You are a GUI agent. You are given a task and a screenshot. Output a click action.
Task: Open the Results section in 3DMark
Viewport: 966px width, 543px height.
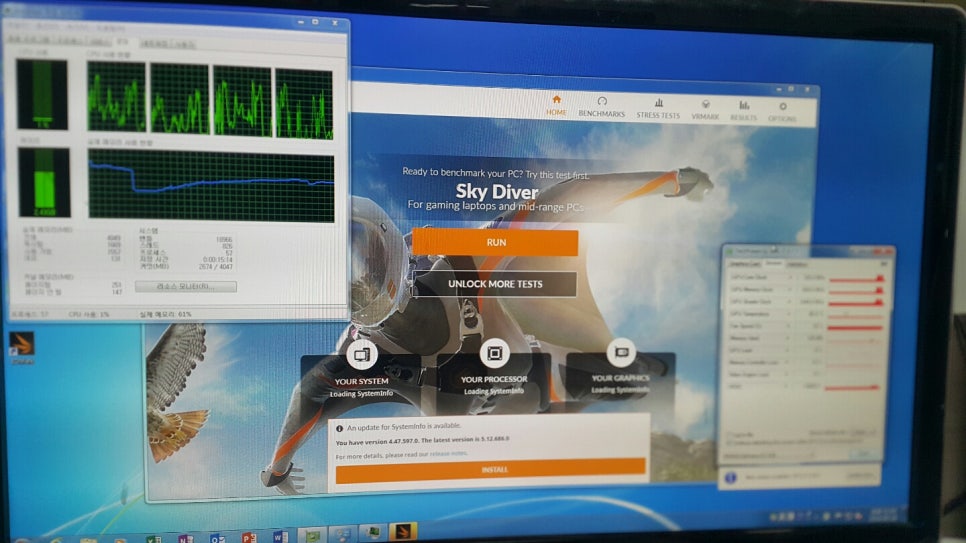point(744,111)
